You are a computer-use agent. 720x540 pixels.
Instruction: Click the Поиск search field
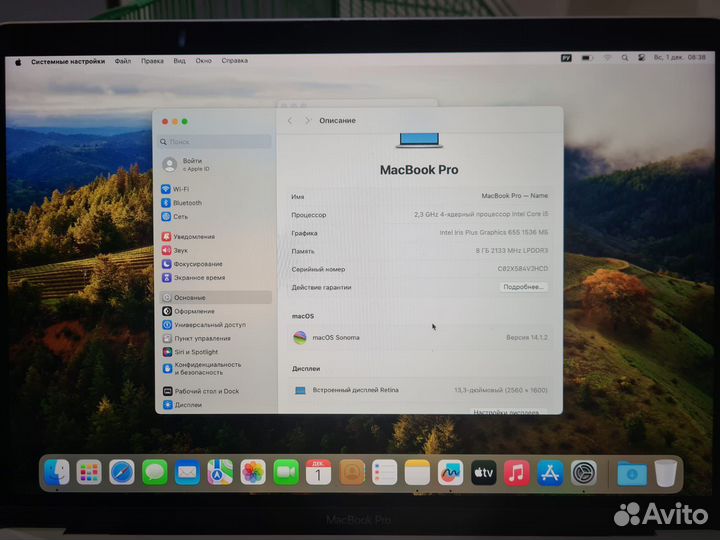coord(216,142)
